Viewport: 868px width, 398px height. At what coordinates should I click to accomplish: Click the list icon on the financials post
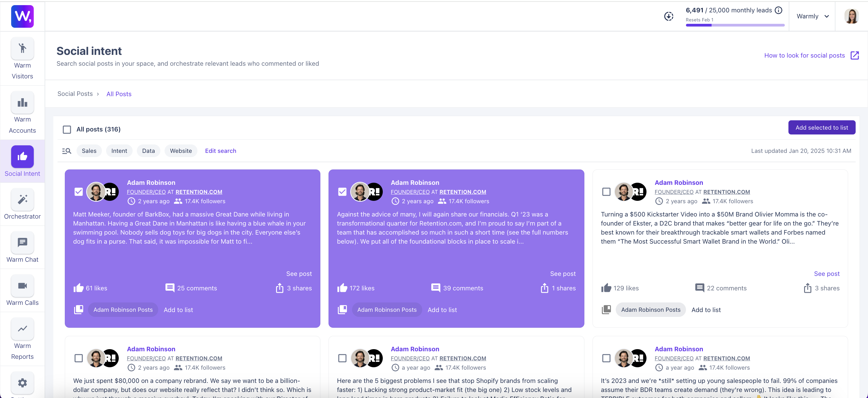coord(342,309)
